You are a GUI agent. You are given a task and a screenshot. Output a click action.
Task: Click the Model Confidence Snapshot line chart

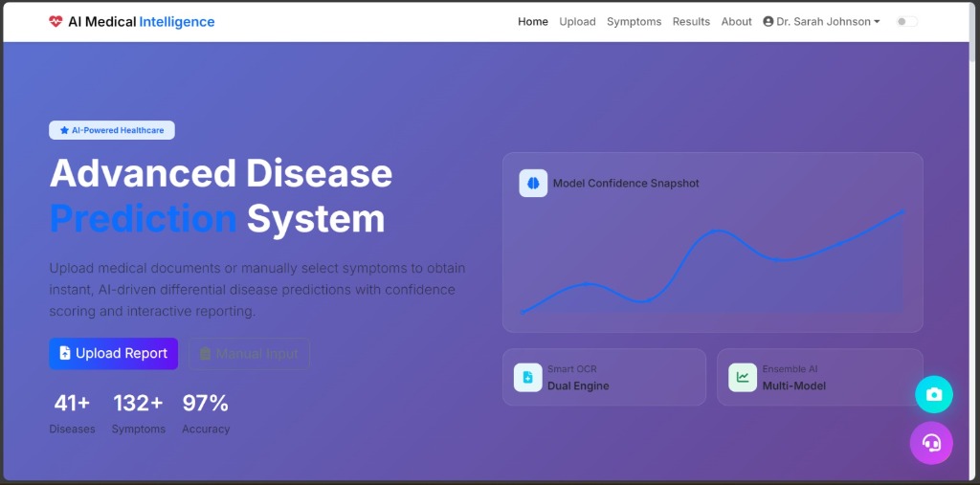point(712,261)
